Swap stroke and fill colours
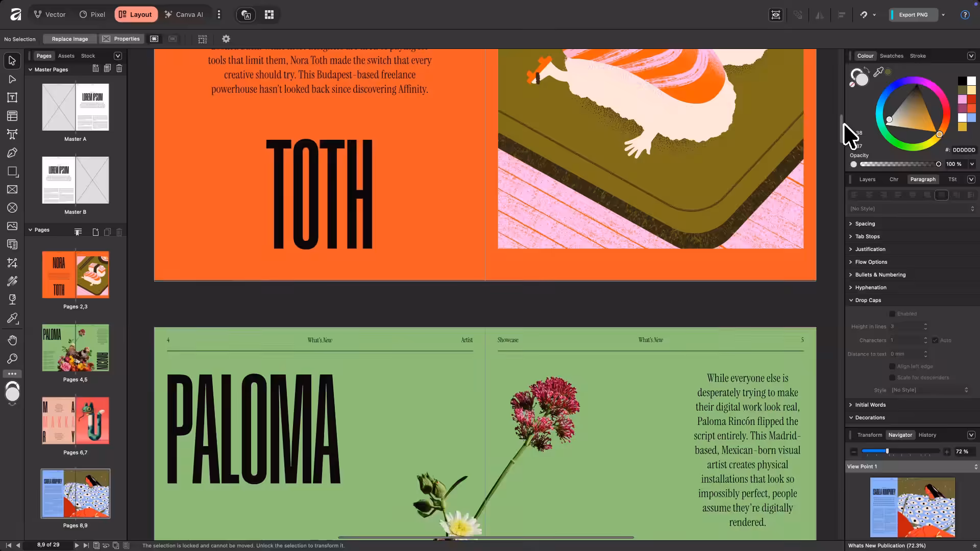The height and width of the screenshot is (551, 980). (x=867, y=70)
